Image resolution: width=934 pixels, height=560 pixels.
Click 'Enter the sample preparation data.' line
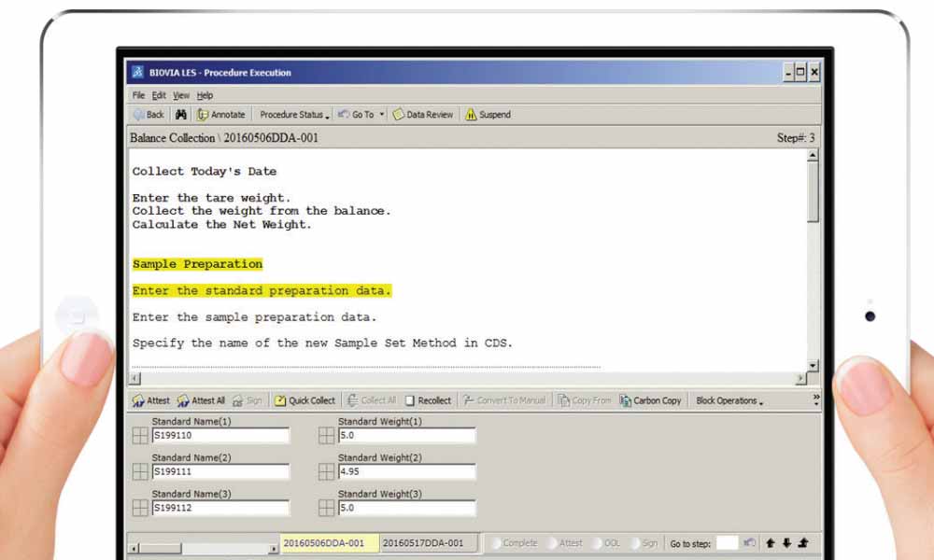click(254, 317)
